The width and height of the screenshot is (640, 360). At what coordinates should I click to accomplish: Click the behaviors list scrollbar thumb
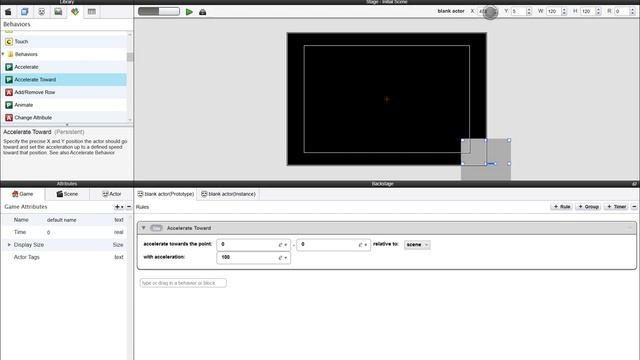[x=130, y=57]
